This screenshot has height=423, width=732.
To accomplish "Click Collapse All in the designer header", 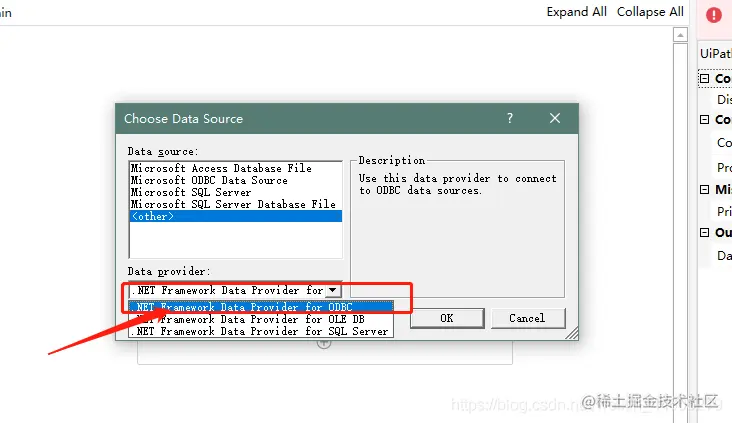I will coord(650,12).
